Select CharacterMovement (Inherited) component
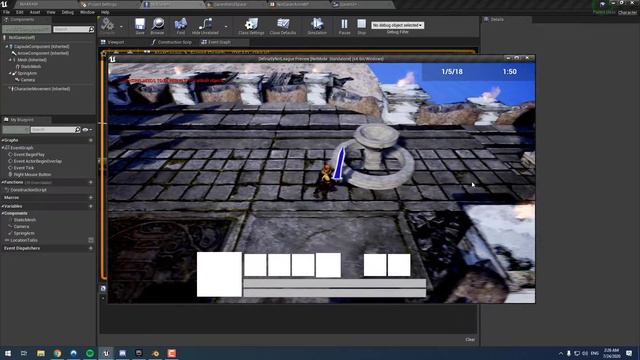 42,89
